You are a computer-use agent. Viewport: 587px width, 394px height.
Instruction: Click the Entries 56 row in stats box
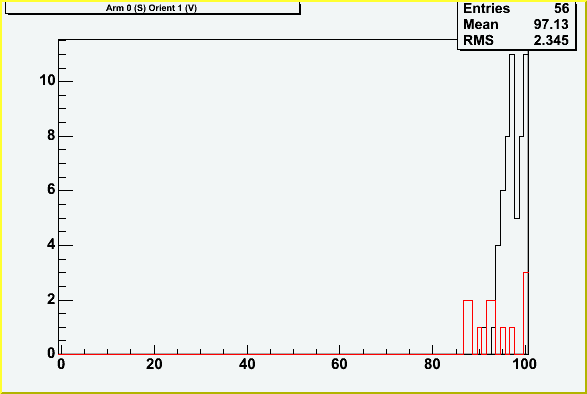pos(516,8)
